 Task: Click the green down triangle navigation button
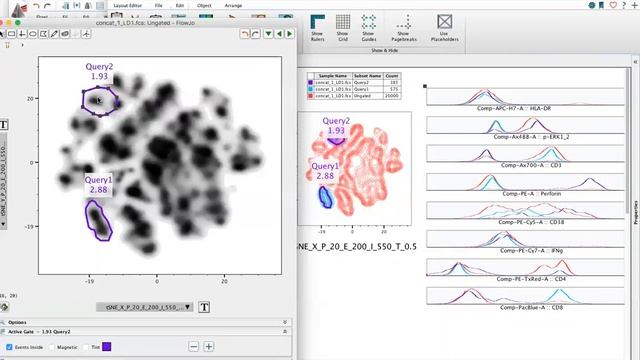(268, 33)
